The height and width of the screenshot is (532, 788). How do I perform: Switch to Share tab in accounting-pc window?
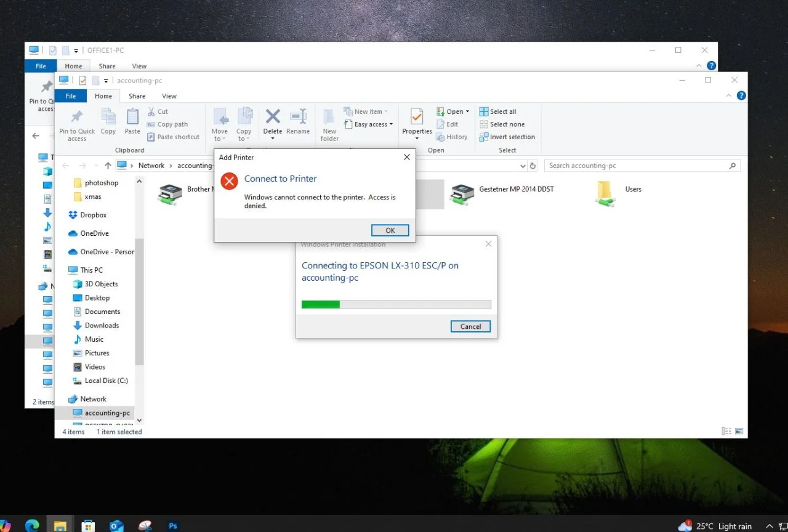pyautogui.click(x=137, y=96)
